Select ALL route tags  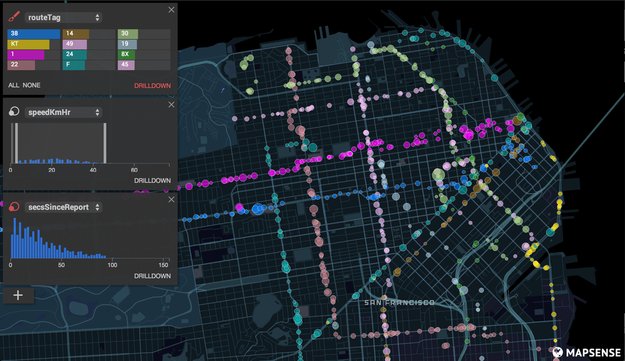point(13,85)
